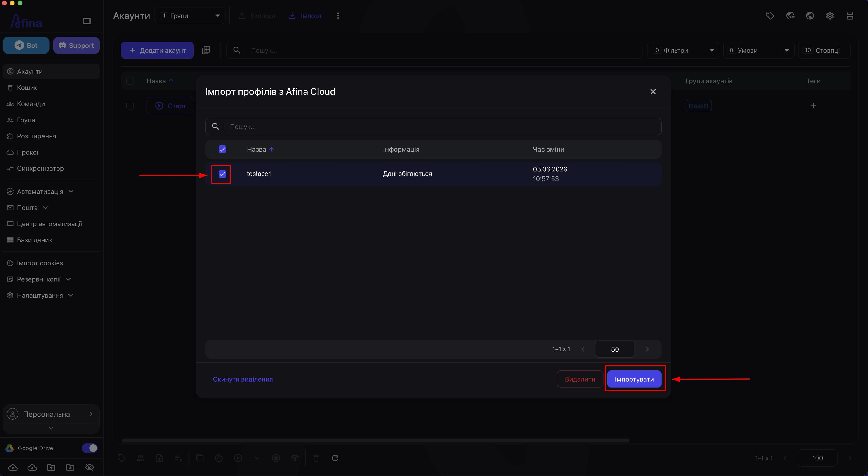868x476 pixels.
Task: Click the multi-add icon next to Додати акаунт
Action: (x=206, y=50)
